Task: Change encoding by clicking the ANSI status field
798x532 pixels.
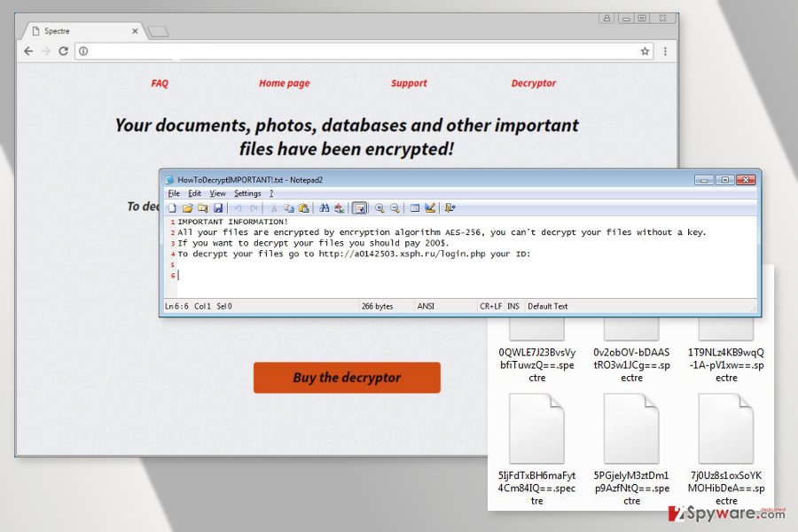Action: [x=426, y=306]
